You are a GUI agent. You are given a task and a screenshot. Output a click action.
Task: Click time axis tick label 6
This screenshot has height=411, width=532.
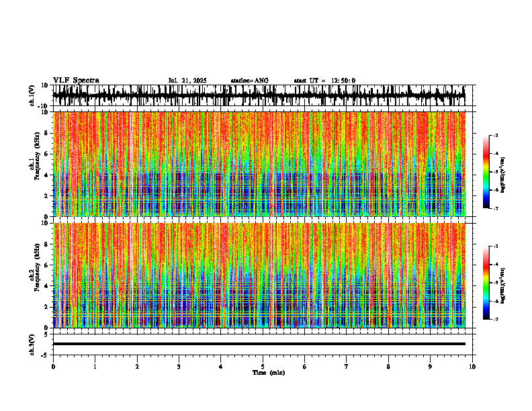click(x=304, y=367)
